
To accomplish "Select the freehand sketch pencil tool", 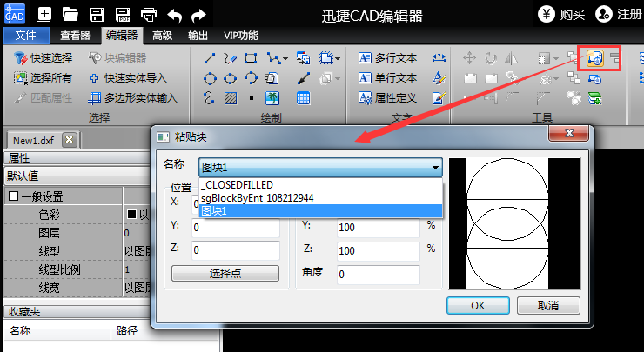I will [230, 58].
